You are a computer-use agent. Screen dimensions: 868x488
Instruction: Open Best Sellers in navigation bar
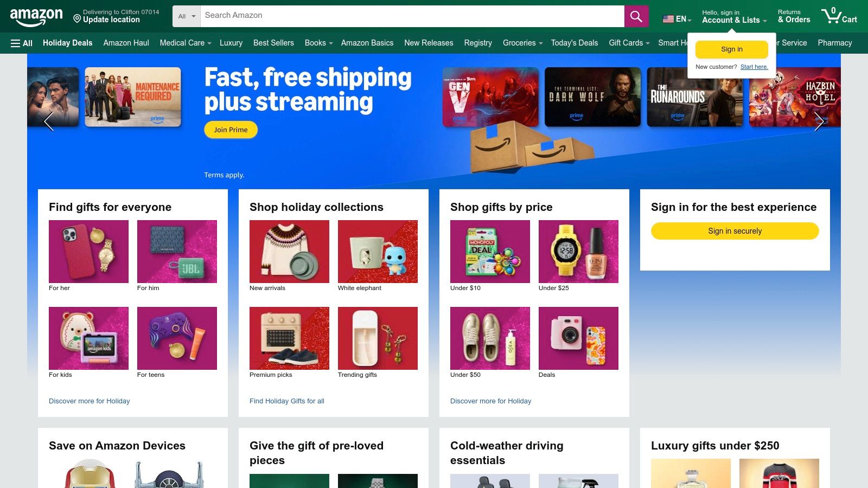(x=273, y=43)
